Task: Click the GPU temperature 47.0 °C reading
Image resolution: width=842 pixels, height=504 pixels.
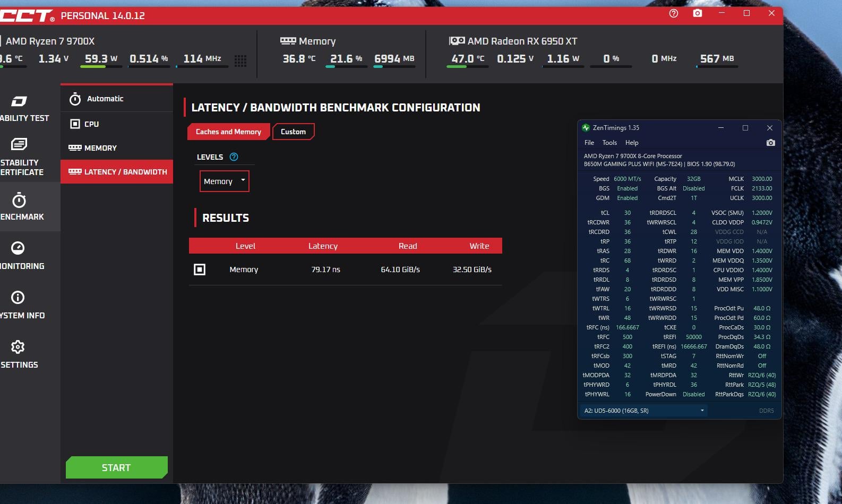Action: [468, 58]
